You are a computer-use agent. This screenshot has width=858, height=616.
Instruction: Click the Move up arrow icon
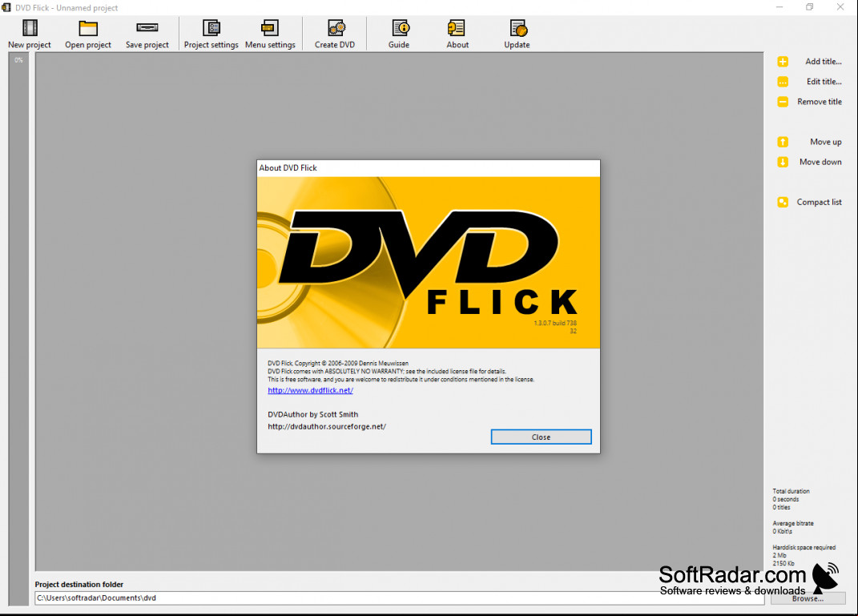(x=783, y=142)
